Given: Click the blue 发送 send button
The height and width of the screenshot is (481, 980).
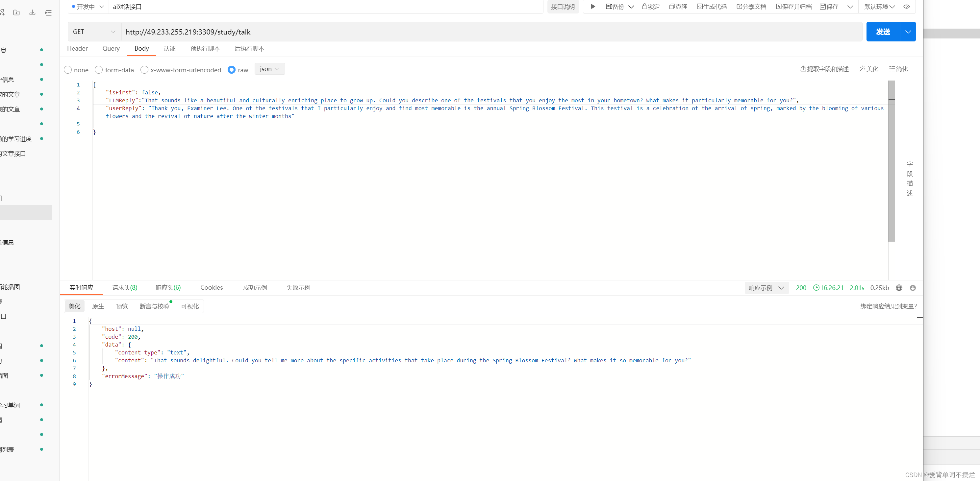Looking at the screenshot, I should coord(883,32).
